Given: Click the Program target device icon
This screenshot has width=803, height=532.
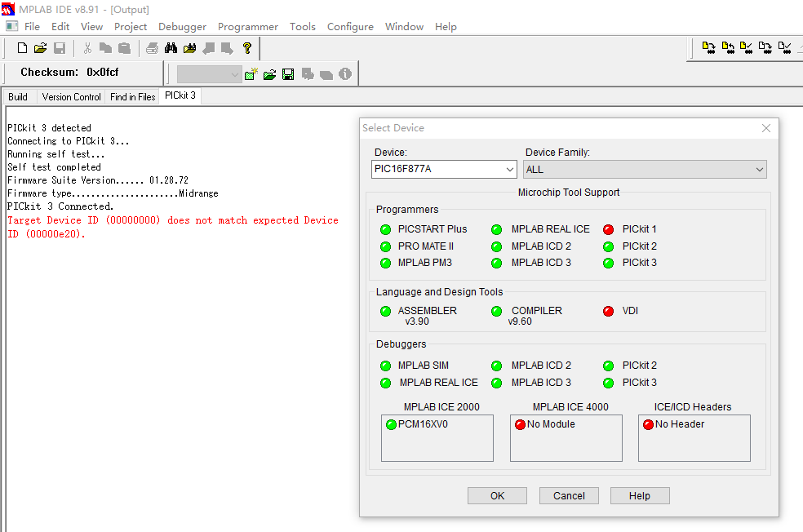Looking at the screenshot, I should [709, 48].
